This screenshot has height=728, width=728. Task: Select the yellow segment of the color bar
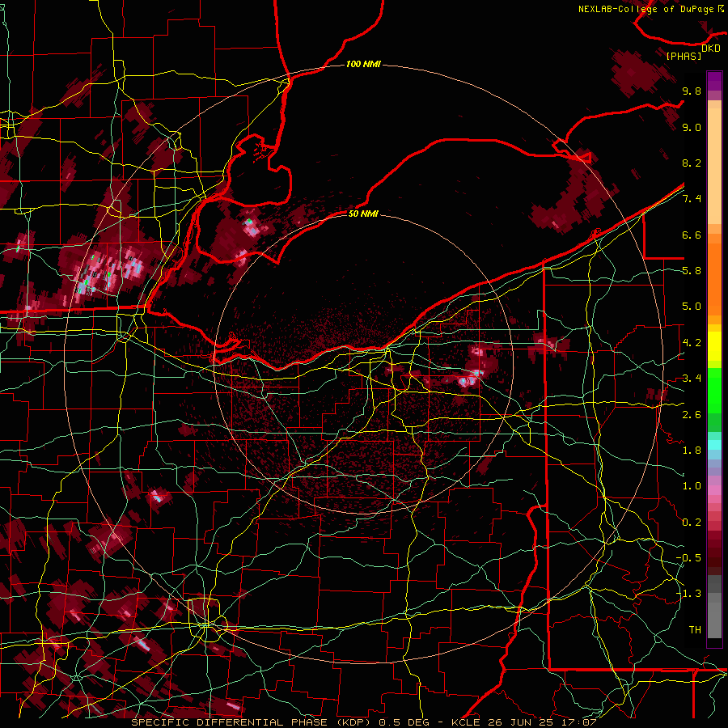pos(714,346)
